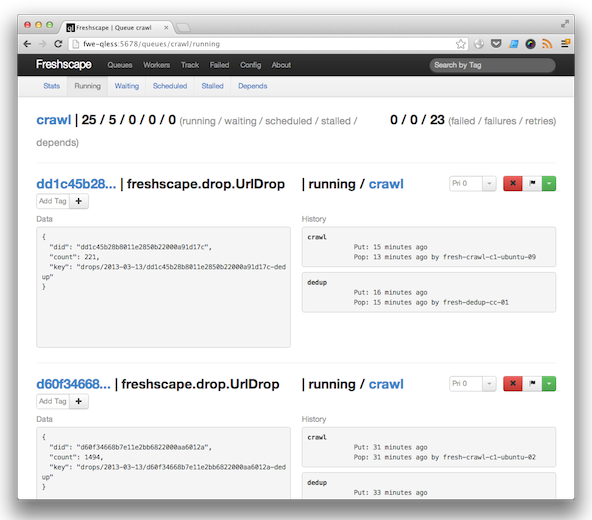Screen dimensions: 592x520
Task: Expand priority dropdown for d60f34668
Action: coord(489,384)
